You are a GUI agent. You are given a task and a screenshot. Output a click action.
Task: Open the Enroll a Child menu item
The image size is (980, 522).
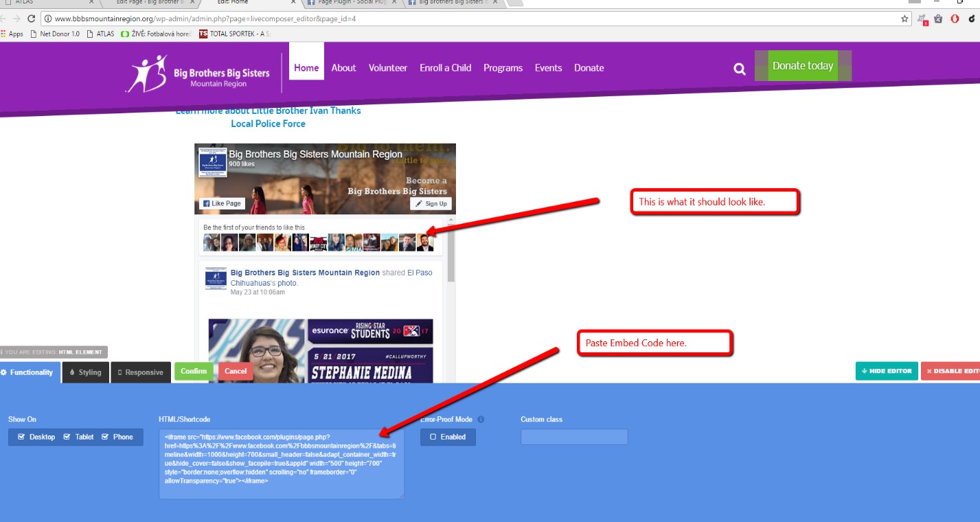(x=446, y=68)
